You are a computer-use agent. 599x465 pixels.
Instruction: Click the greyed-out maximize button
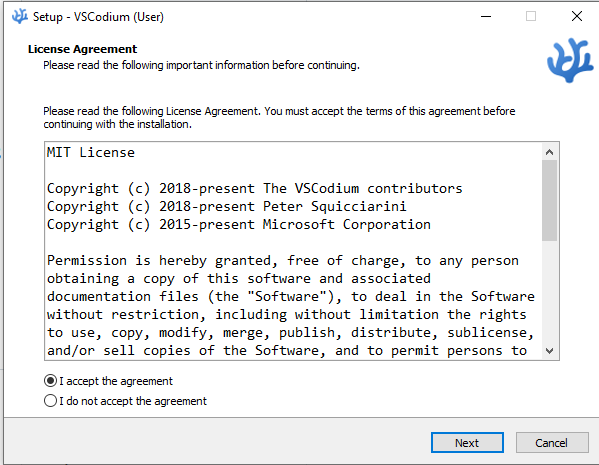point(531,16)
